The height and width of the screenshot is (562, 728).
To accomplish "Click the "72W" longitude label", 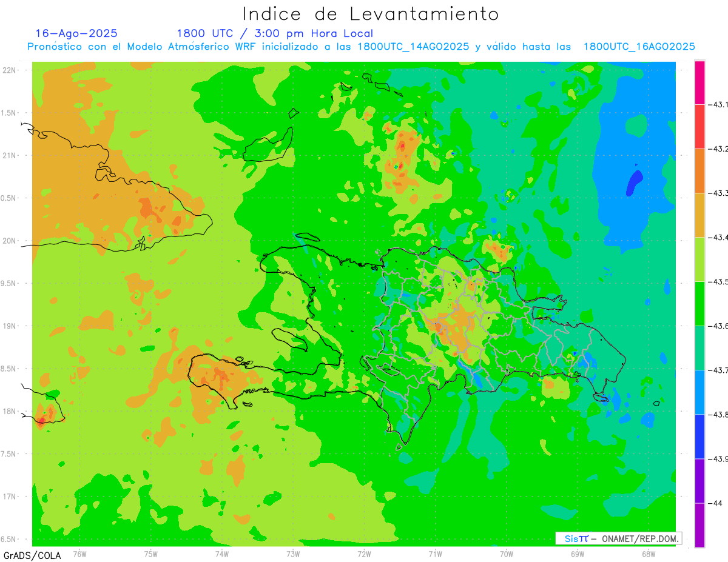I will [x=364, y=554].
